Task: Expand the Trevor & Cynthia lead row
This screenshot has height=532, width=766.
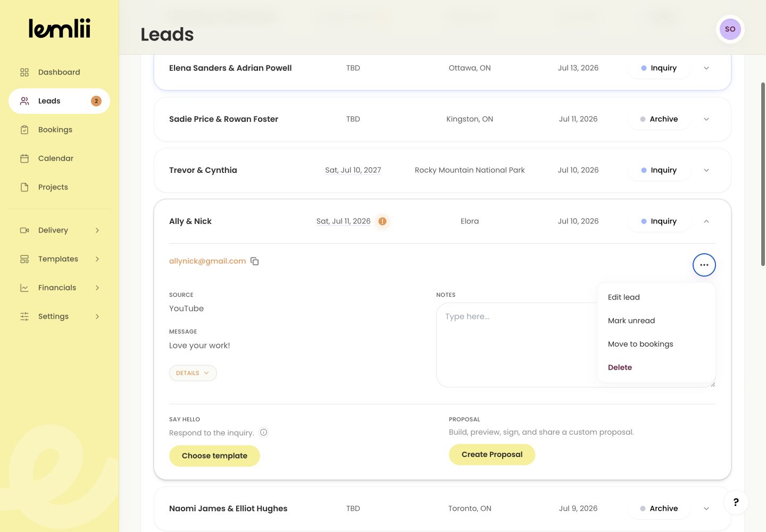Action: click(x=706, y=170)
